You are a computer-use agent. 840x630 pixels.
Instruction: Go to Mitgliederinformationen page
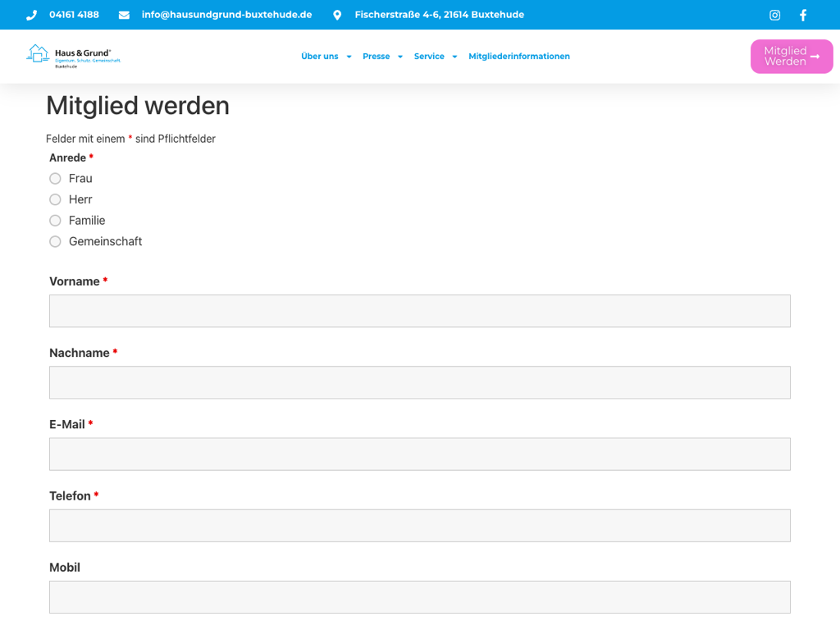[x=519, y=57]
